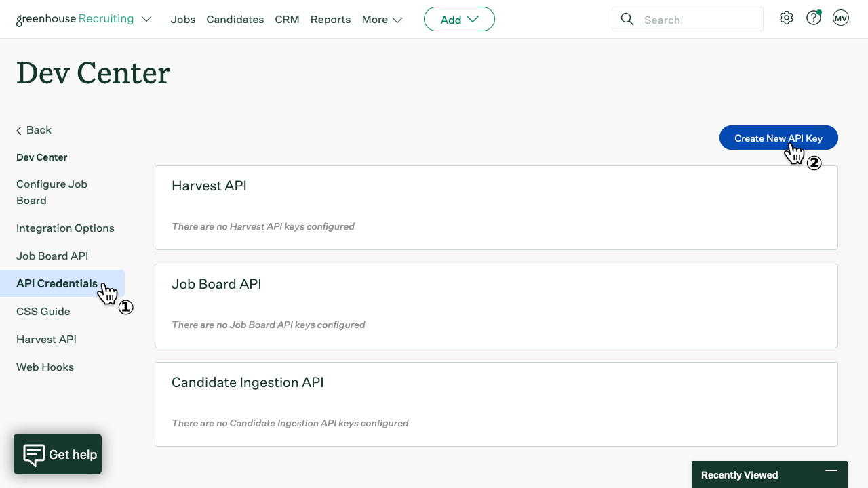The height and width of the screenshot is (488, 868).
Task: Click the search magnifier icon
Action: click(627, 20)
